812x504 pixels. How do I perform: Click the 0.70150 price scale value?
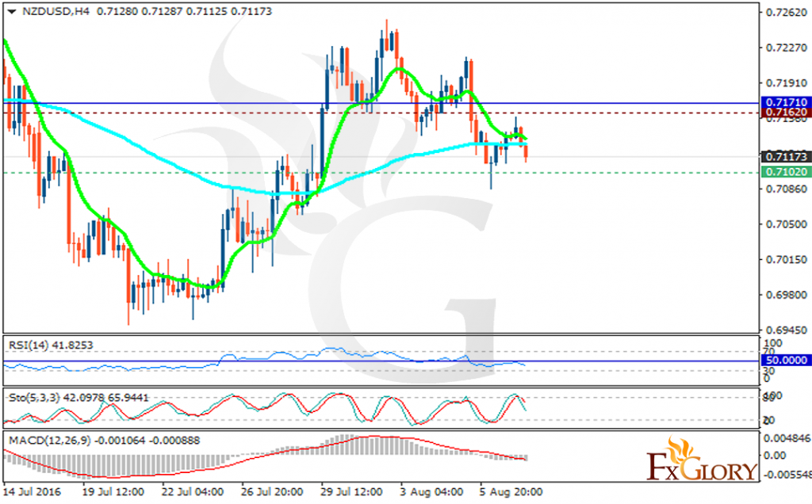pos(787,259)
